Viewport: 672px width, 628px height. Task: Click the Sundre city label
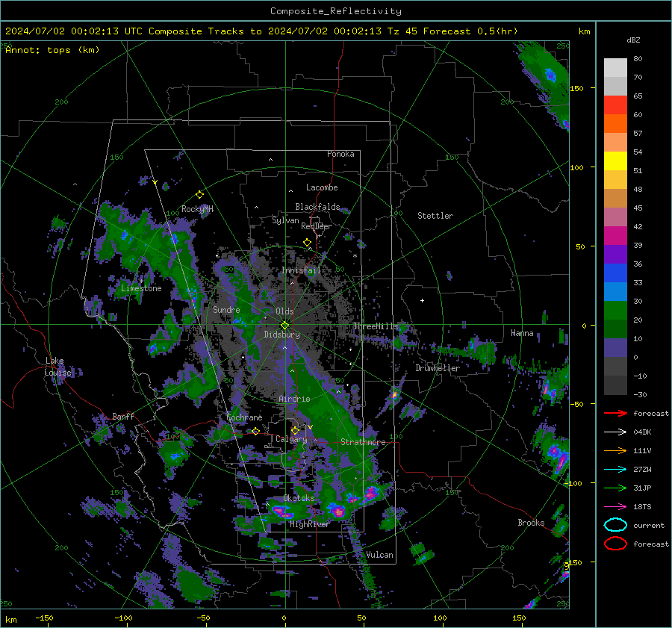pyautogui.click(x=226, y=310)
